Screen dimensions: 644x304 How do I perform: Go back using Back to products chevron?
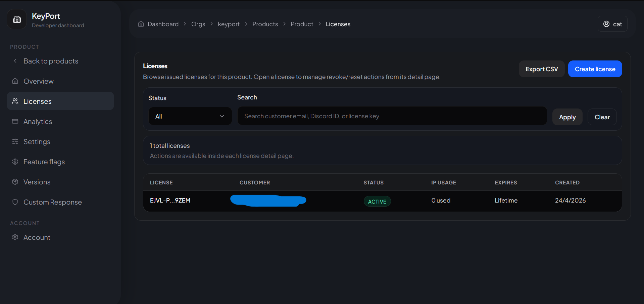pos(15,61)
